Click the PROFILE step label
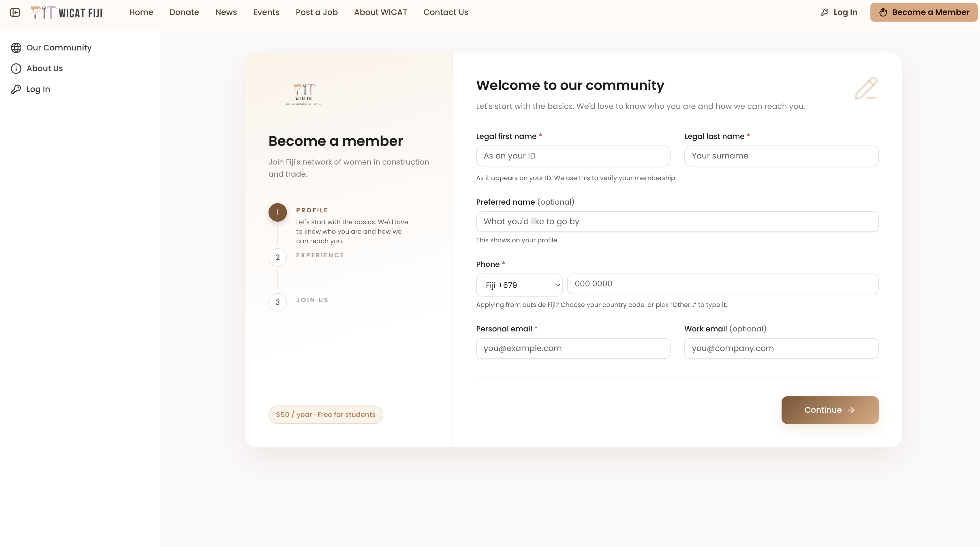 coord(312,211)
